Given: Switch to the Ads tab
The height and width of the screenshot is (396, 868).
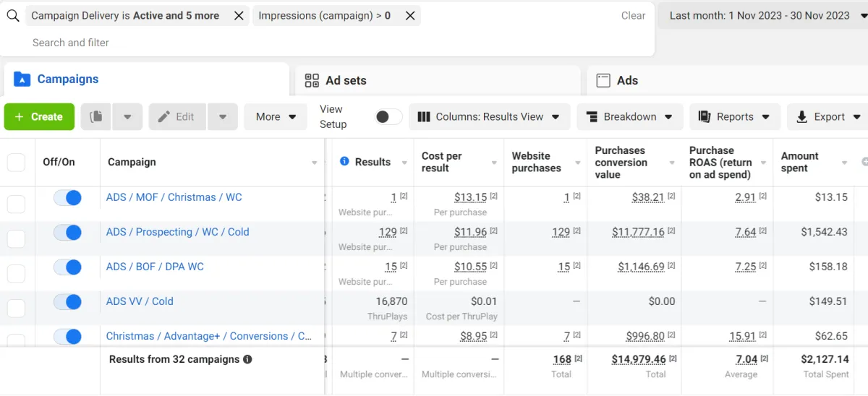Looking at the screenshot, I should coord(627,80).
